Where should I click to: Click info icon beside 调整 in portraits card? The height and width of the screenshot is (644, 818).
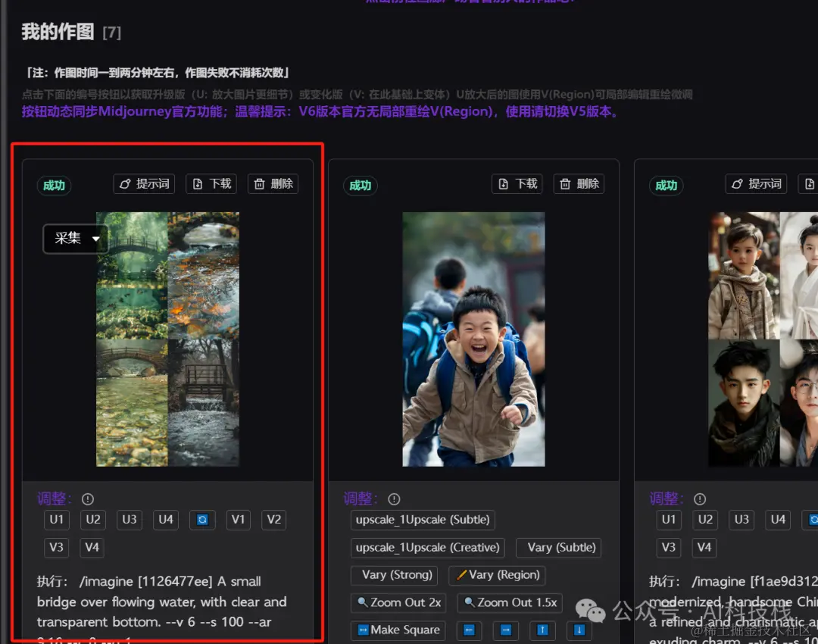click(700, 499)
